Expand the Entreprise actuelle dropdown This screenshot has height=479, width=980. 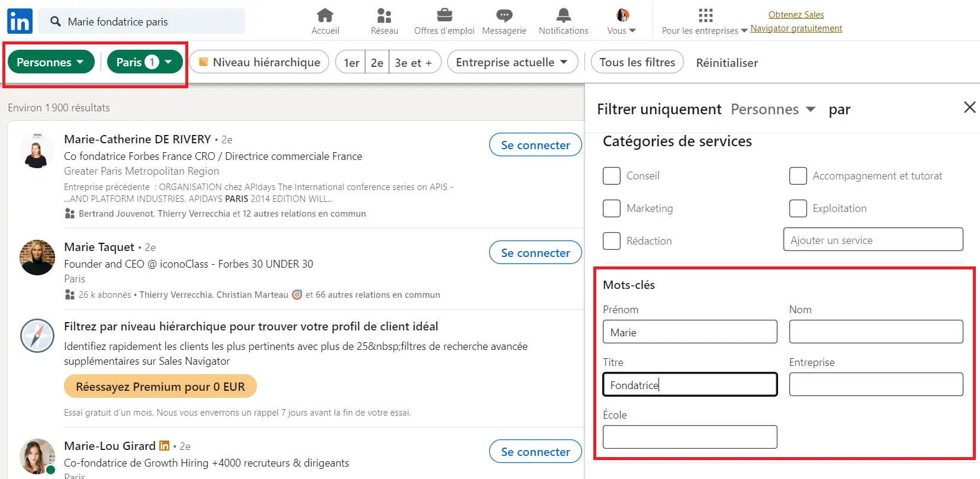tap(512, 62)
